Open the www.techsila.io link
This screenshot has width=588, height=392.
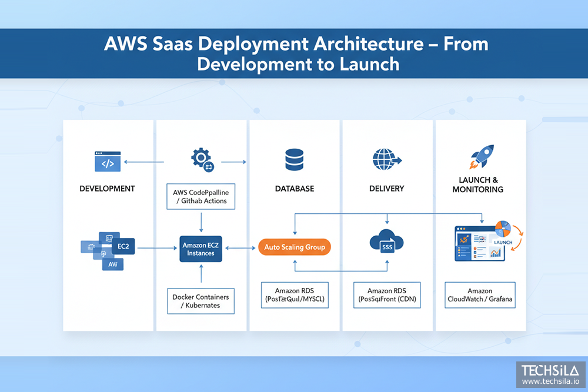[550, 381]
